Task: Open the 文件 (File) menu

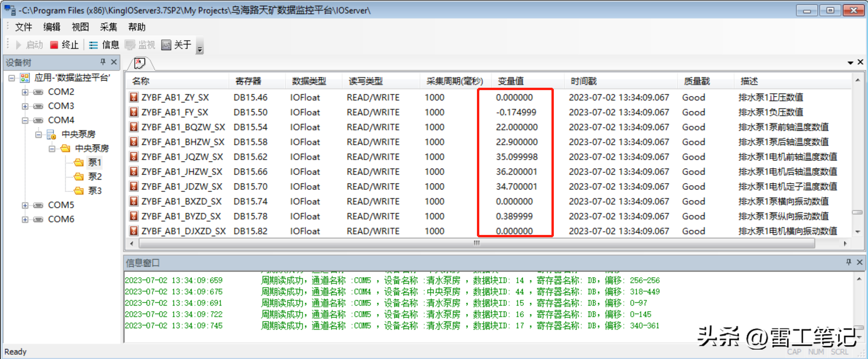Action: (x=24, y=27)
